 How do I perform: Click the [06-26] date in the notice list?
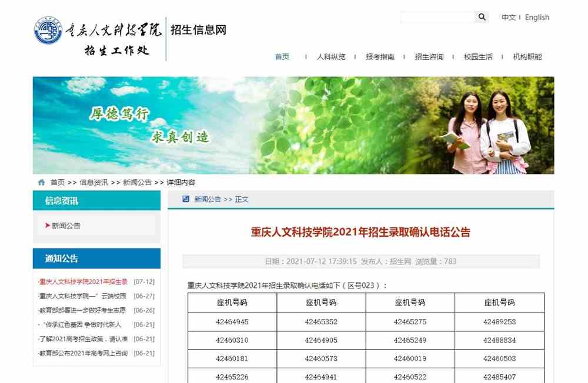(x=144, y=310)
